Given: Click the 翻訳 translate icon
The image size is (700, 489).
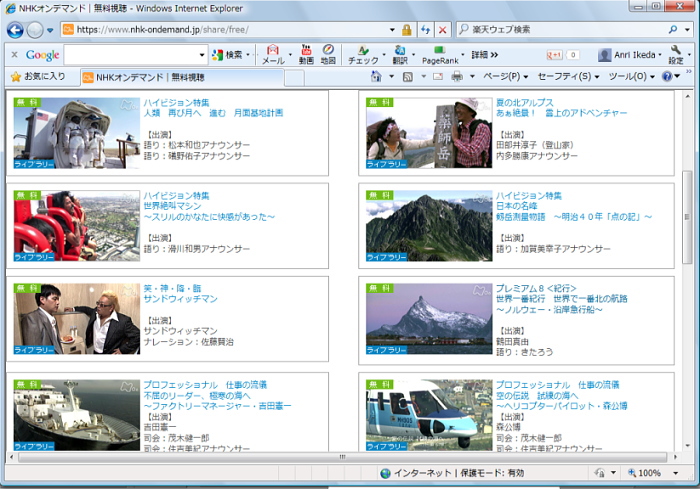Looking at the screenshot, I should point(400,54).
